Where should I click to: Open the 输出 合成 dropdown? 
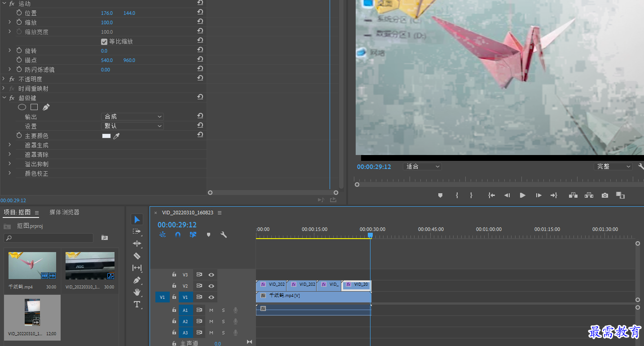pyautogui.click(x=132, y=116)
